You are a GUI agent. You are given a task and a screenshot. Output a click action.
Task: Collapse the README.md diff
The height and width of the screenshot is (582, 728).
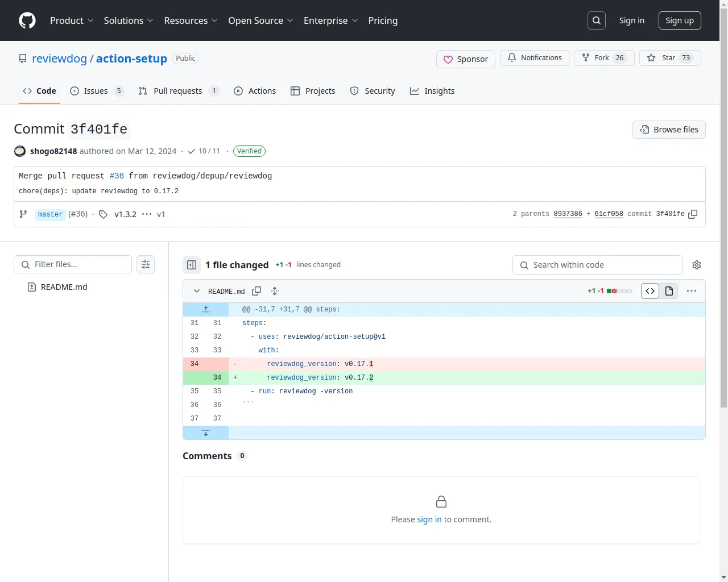pos(197,291)
